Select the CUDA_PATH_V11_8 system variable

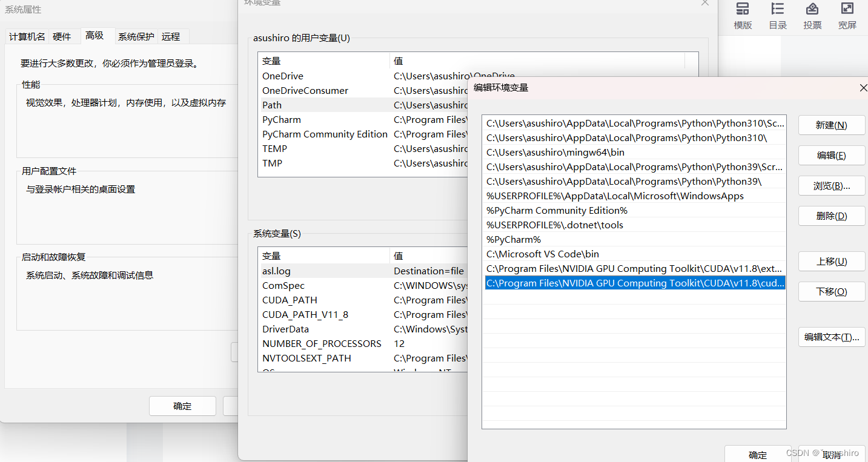tap(365, 315)
